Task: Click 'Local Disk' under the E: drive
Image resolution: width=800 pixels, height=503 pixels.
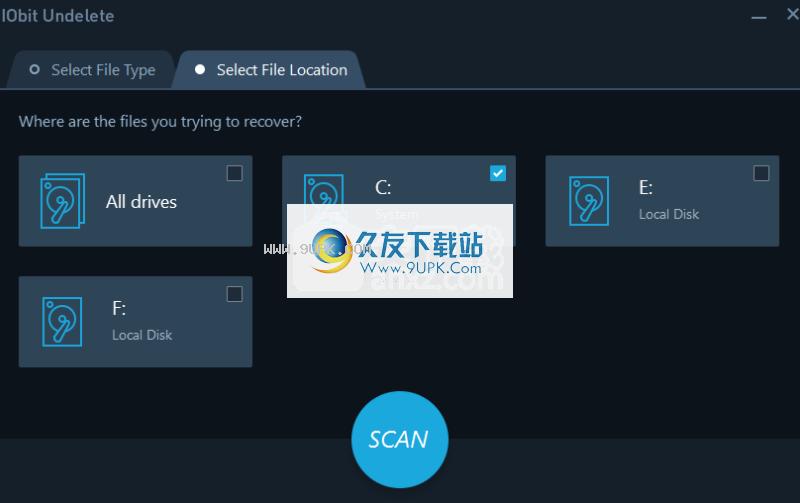Action: (x=669, y=214)
